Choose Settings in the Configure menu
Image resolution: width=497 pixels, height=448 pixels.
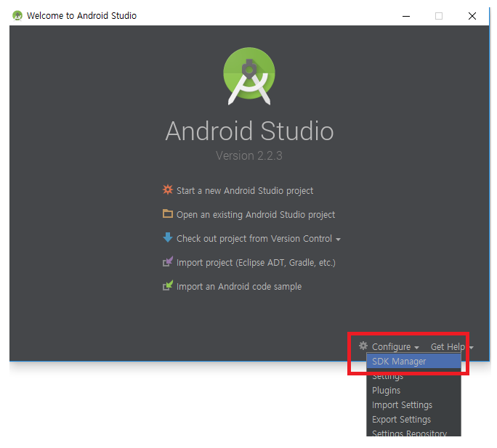coord(413,376)
